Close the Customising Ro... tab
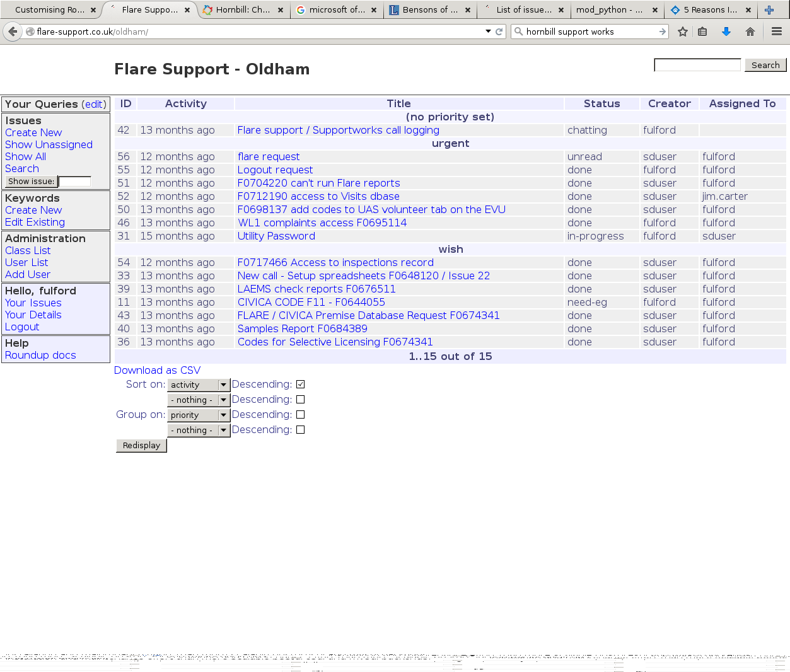The image size is (790, 672). point(93,10)
